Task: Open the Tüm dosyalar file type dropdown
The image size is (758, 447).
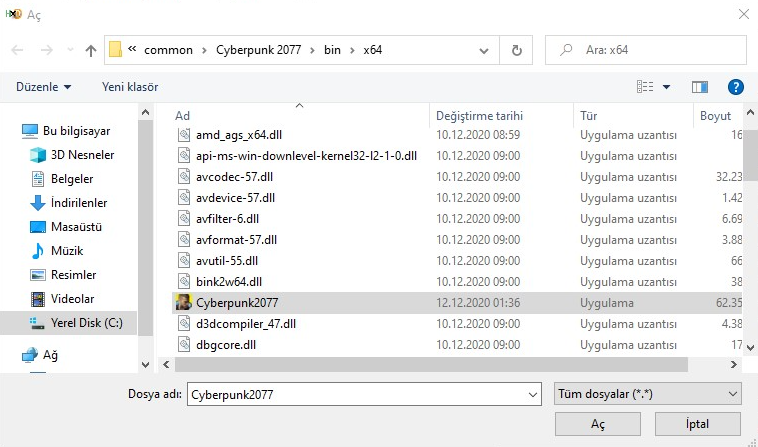Action: [648, 394]
